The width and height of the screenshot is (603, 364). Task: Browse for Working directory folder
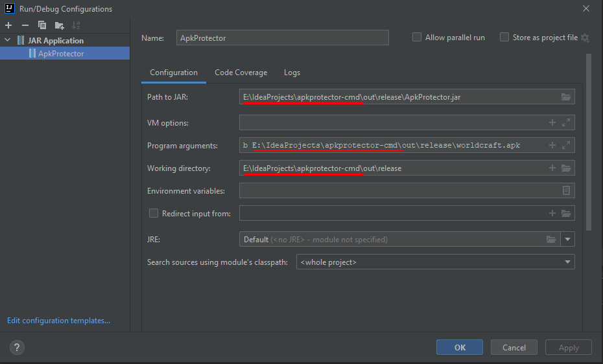tap(565, 168)
